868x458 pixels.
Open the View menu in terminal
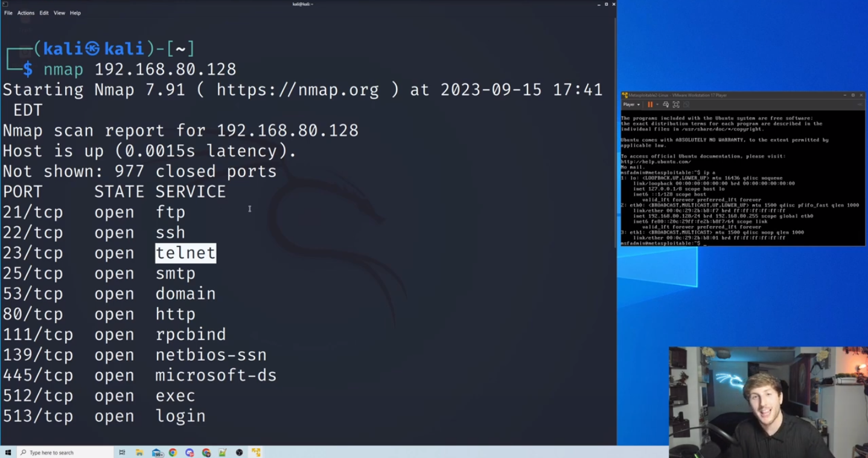click(x=59, y=13)
